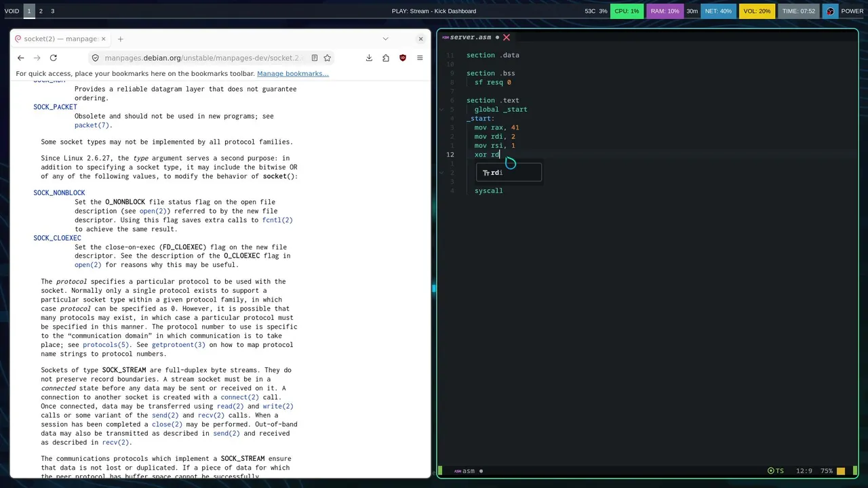Click the NET: 40% widget

[718, 11]
